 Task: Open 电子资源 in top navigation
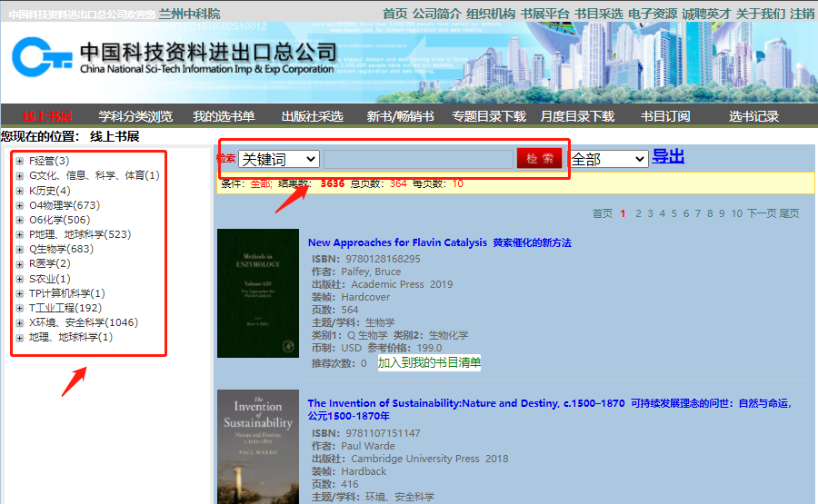click(x=652, y=14)
